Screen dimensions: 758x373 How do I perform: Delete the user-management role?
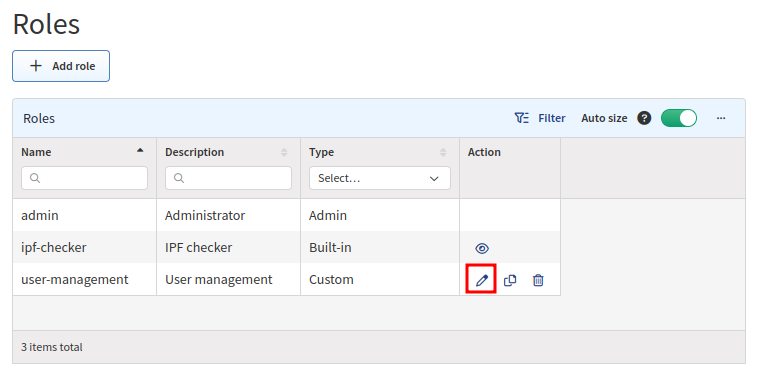(538, 280)
